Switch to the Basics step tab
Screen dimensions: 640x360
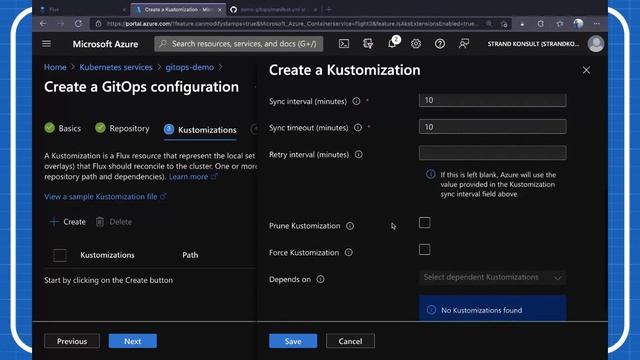[62, 129]
